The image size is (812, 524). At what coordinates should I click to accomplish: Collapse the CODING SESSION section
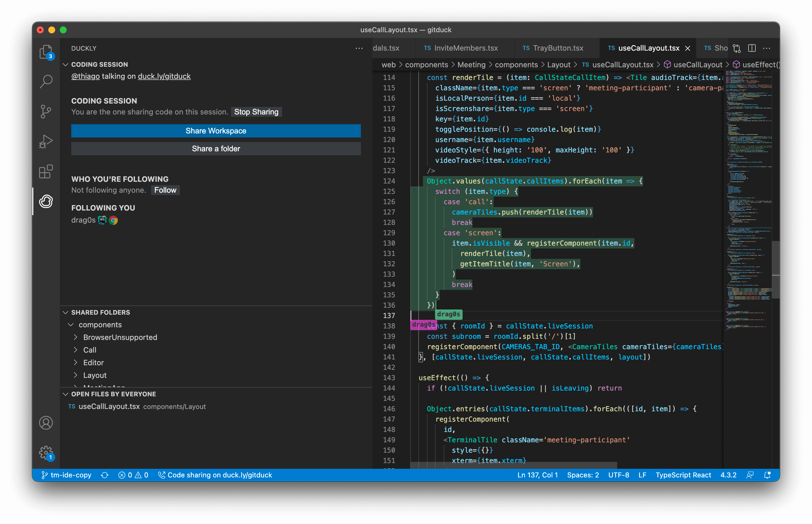pos(66,64)
